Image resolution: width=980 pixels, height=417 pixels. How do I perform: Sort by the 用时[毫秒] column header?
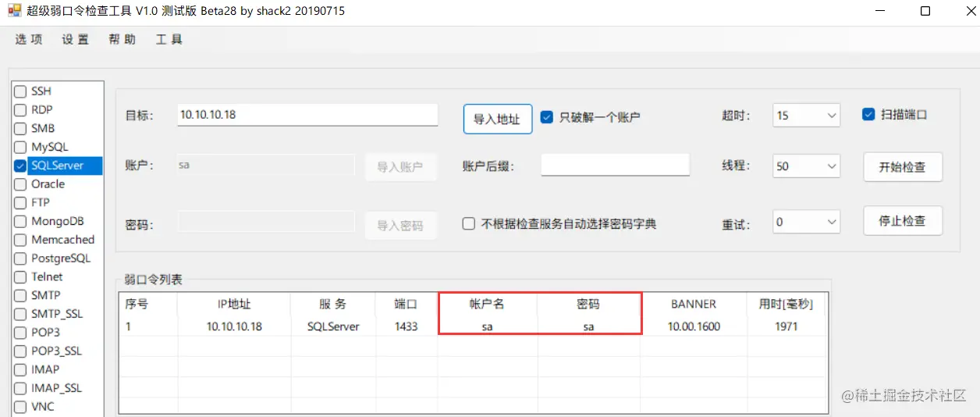(x=786, y=304)
